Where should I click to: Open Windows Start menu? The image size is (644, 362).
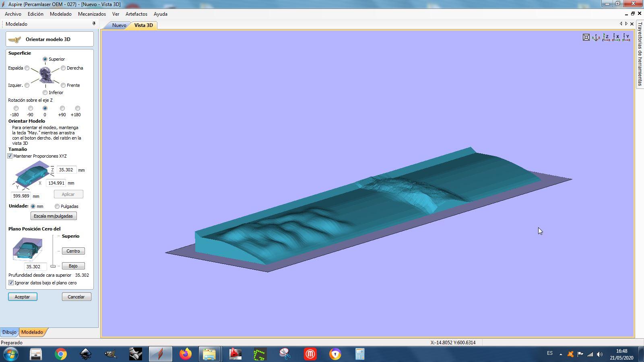(x=11, y=354)
